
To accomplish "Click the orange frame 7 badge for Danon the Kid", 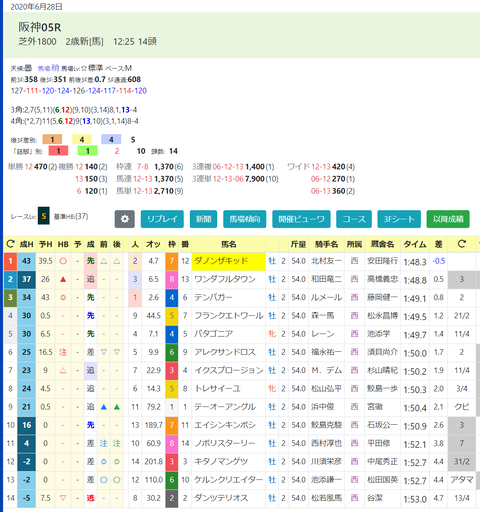I will [172, 261].
